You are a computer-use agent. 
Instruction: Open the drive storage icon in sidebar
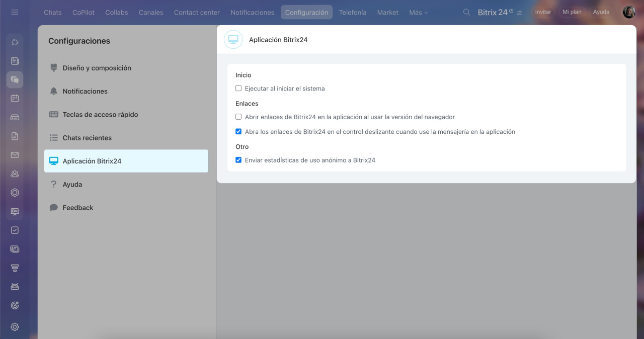[15, 117]
